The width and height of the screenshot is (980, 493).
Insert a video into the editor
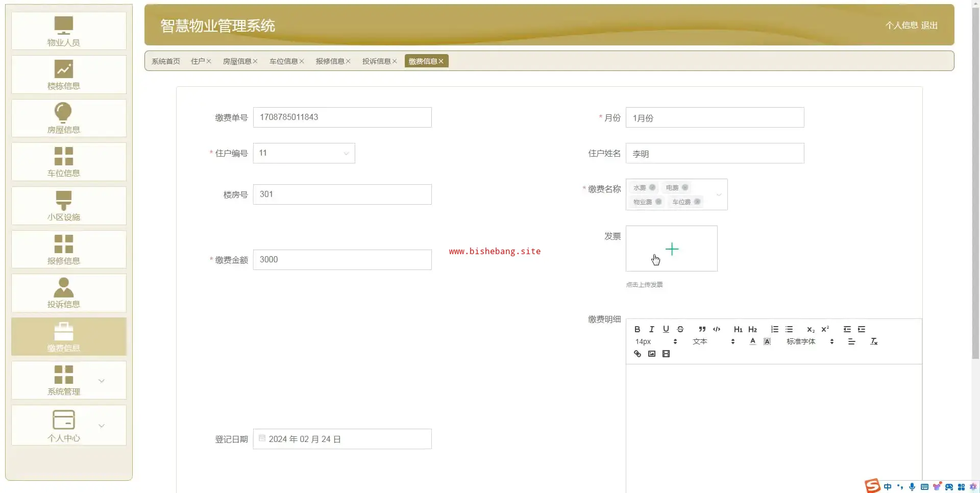click(666, 354)
